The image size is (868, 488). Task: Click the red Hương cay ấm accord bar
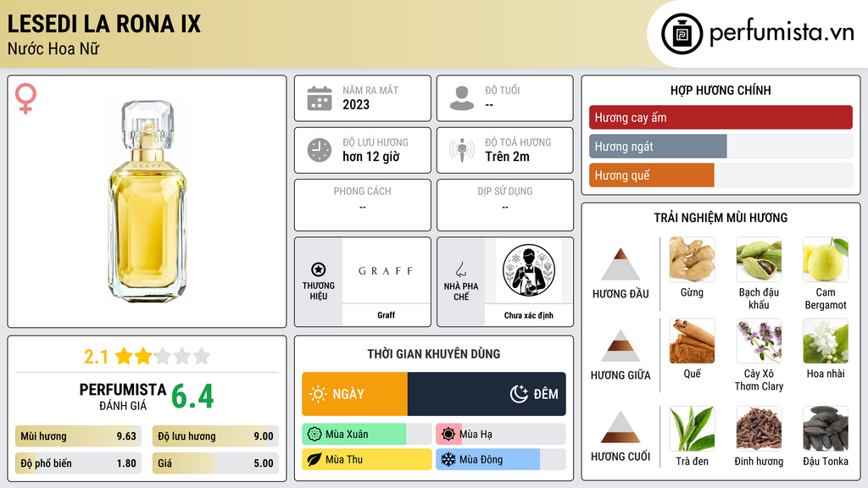(x=721, y=117)
